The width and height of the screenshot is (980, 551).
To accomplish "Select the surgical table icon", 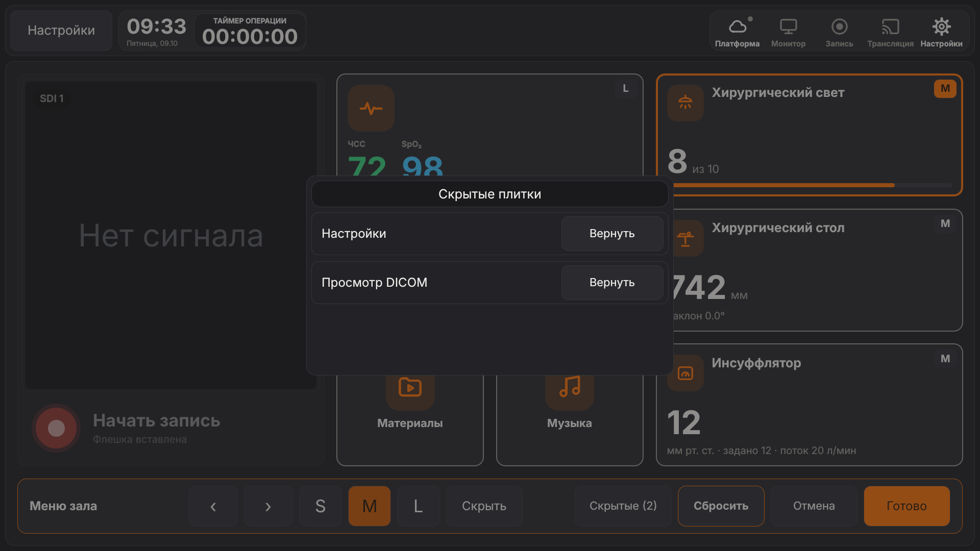I will 685,238.
